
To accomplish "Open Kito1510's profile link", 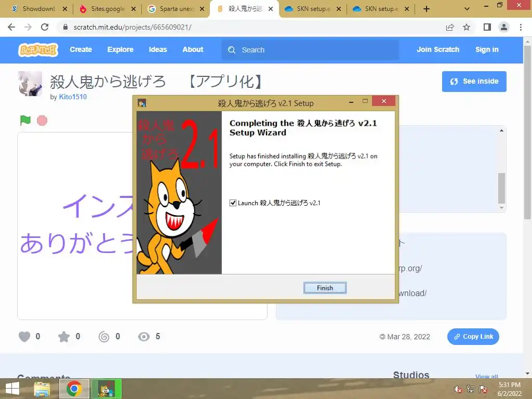I will [73, 97].
